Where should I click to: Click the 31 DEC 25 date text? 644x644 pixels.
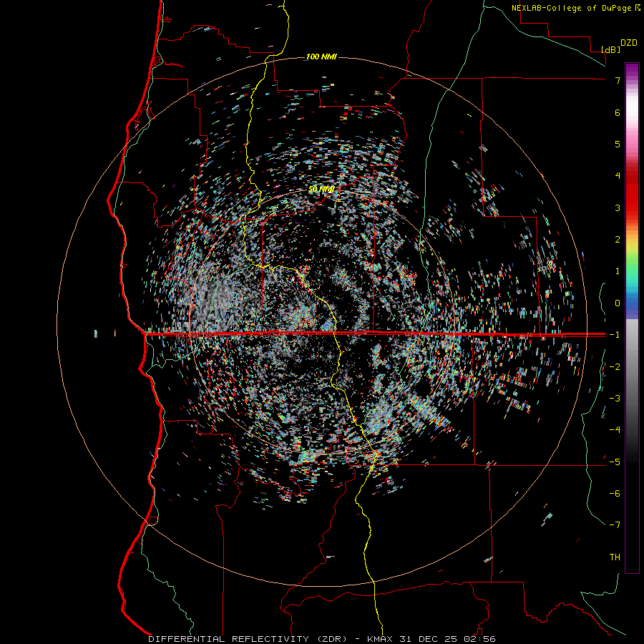tap(429, 639)
